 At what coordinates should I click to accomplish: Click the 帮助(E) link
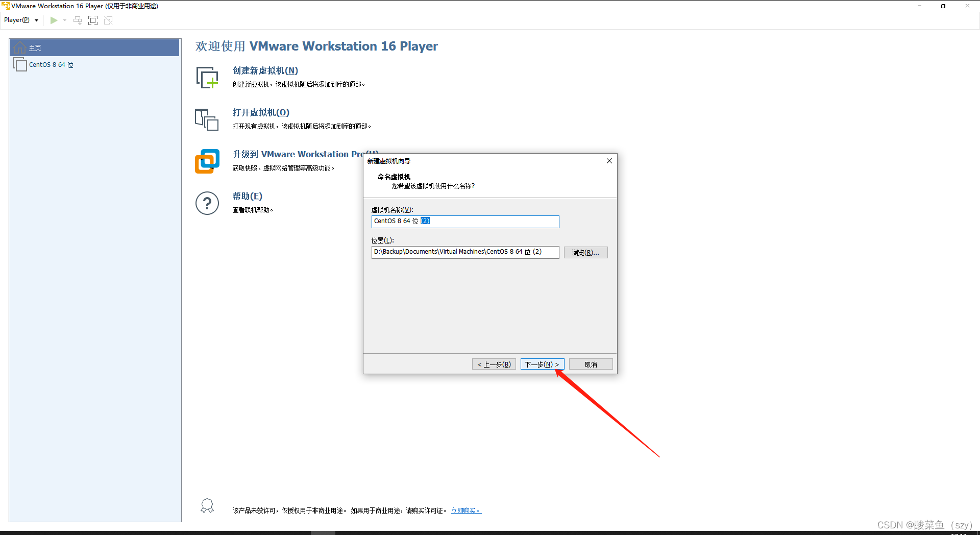[x=248, y=197]
